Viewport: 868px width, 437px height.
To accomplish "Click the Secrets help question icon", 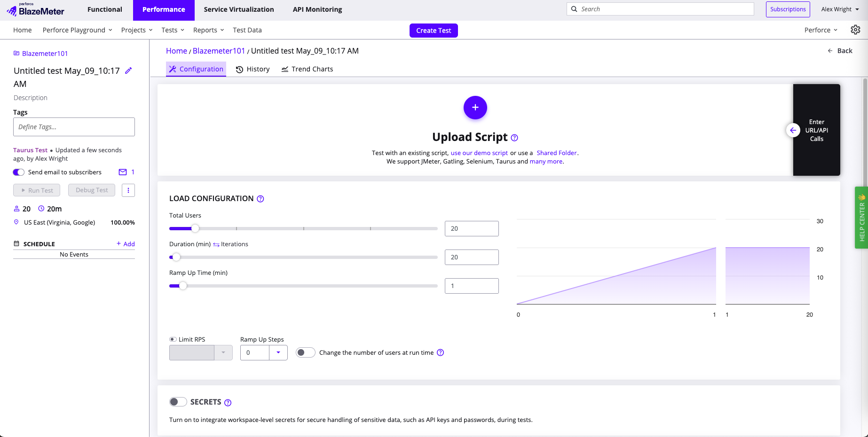I will 228,403.
